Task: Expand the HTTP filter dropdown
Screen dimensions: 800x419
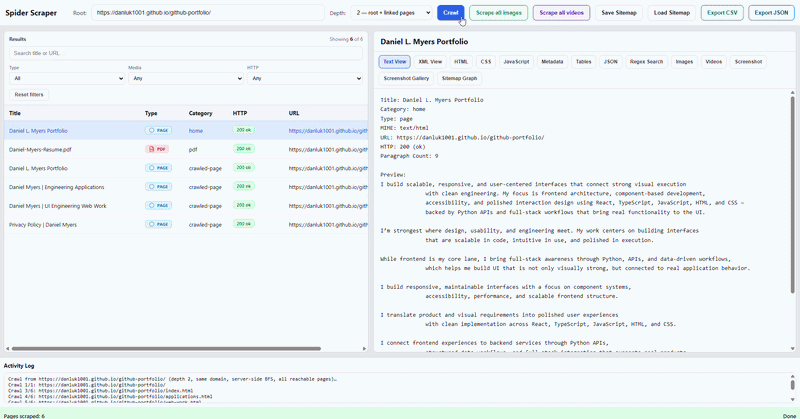Action: (x=305, y=78)
